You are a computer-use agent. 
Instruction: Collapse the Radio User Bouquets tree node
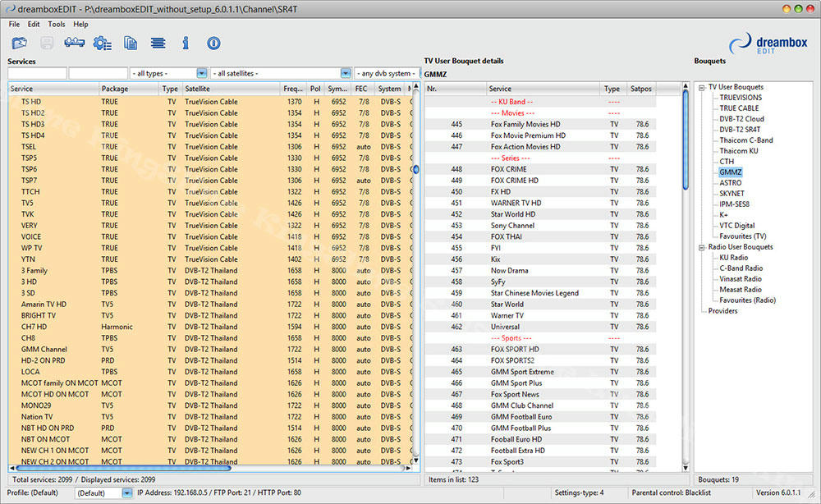point(702,247)
